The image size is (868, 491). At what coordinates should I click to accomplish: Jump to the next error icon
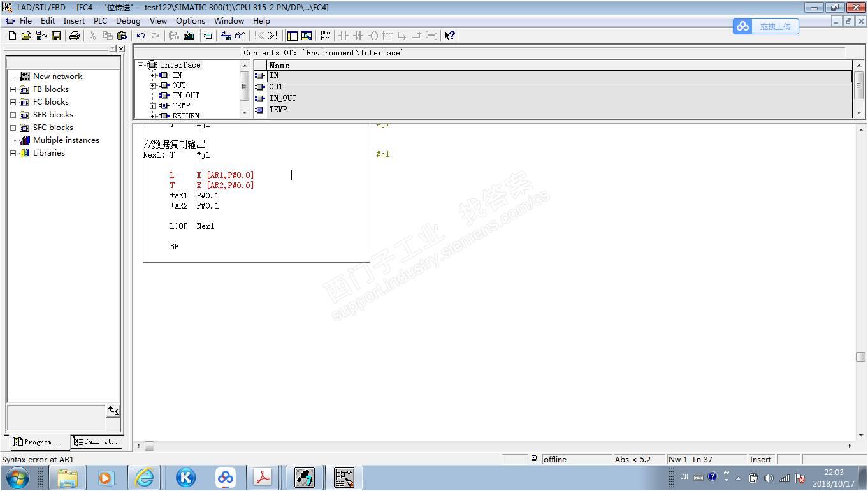(273, 36)
